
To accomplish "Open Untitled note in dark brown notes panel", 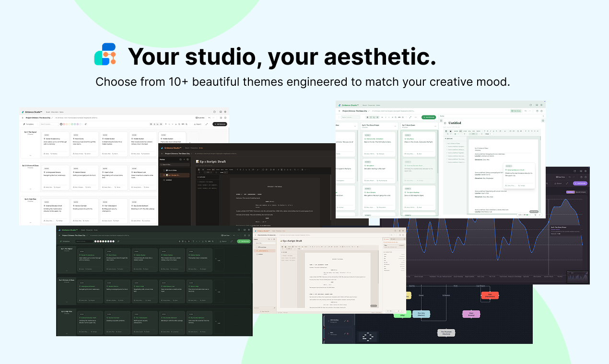I will [x=169, y=180].
